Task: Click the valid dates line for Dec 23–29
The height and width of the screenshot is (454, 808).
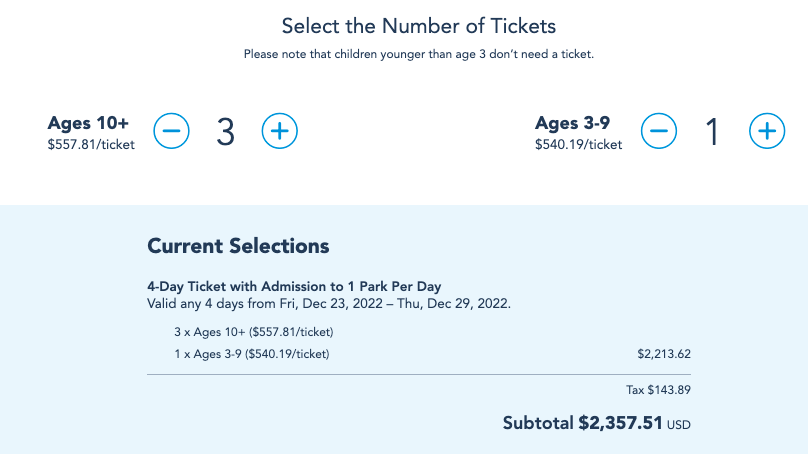Action: point(329,304)
